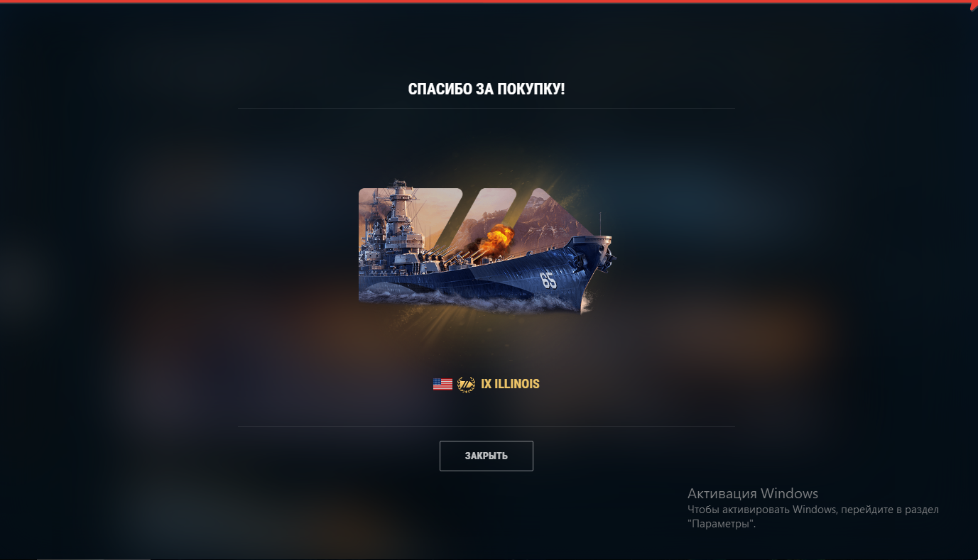
Task: Click the United States flag icon
Action: pyautogui.click(x=442, y=384)
